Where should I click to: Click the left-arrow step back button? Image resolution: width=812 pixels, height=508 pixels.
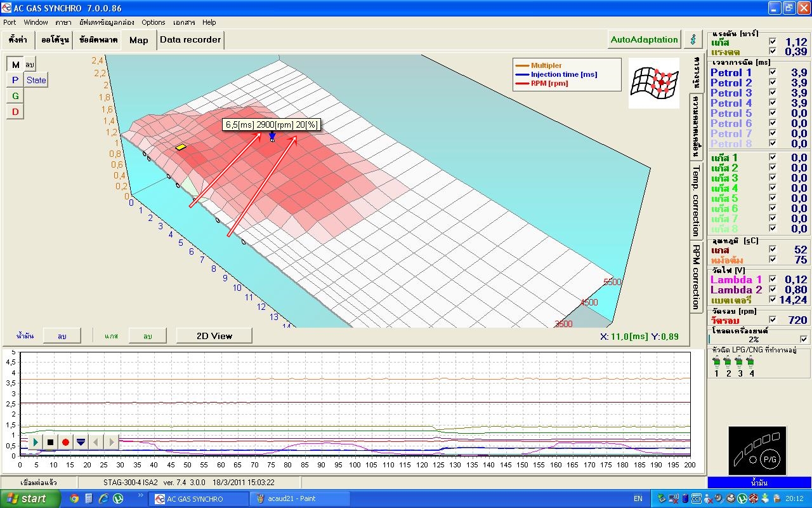pos(96,442)
